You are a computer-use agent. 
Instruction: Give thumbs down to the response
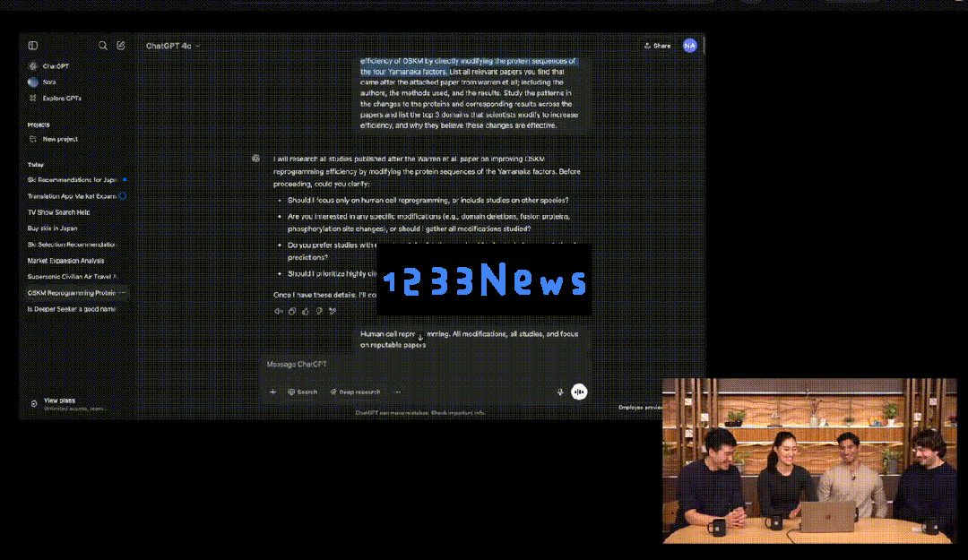click(x=319, y=311)
